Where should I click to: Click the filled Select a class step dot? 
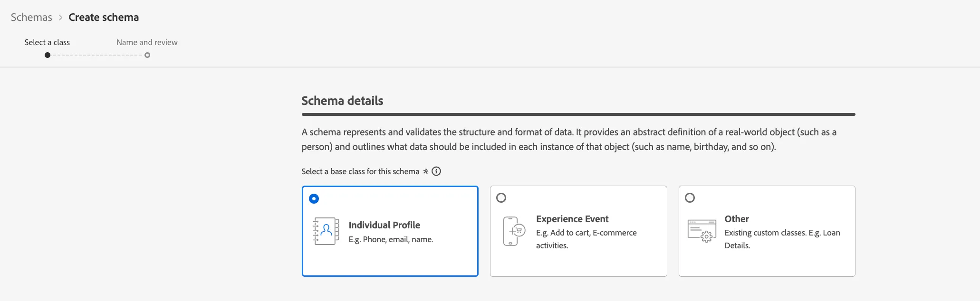48,55
